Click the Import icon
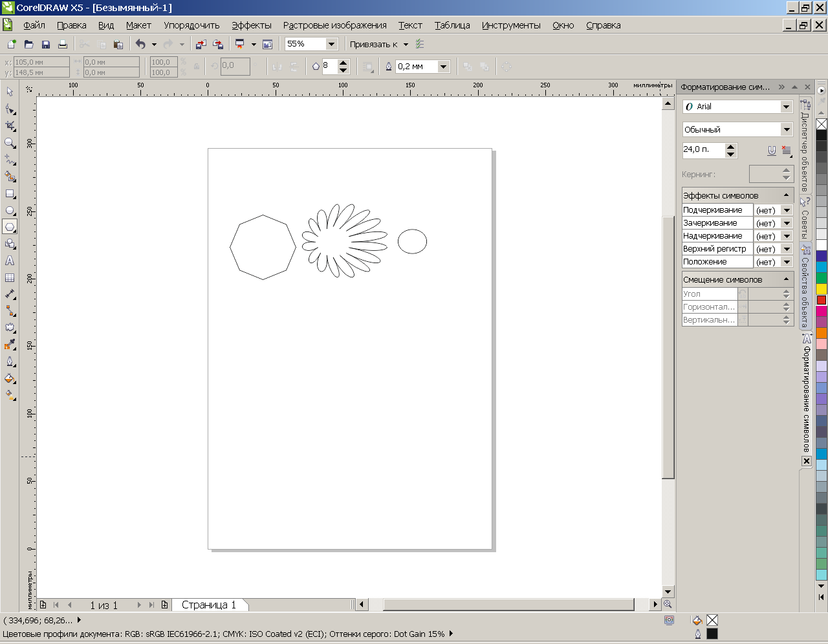 click(x=201, y=44)
